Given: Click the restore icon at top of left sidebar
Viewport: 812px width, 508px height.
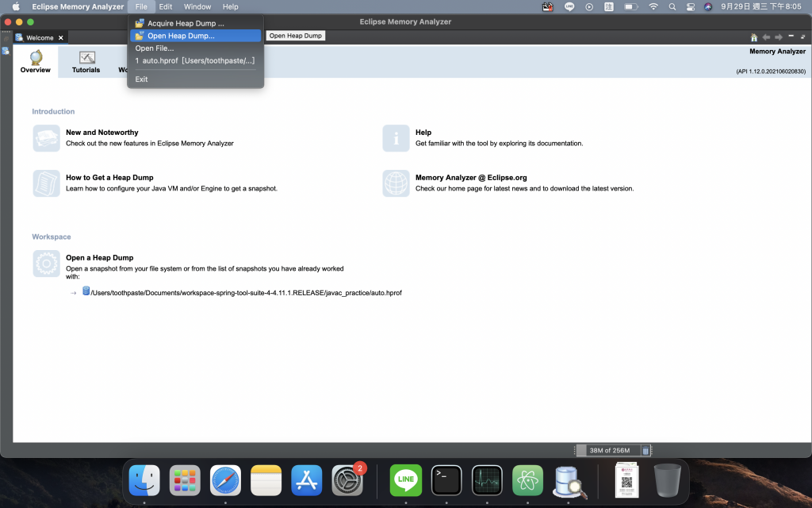Looking at the screenshot, I should point(6,39).
